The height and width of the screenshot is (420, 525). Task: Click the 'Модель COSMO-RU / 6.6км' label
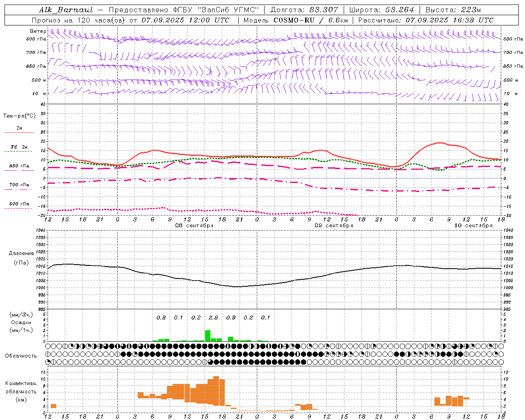pos(295,20)
